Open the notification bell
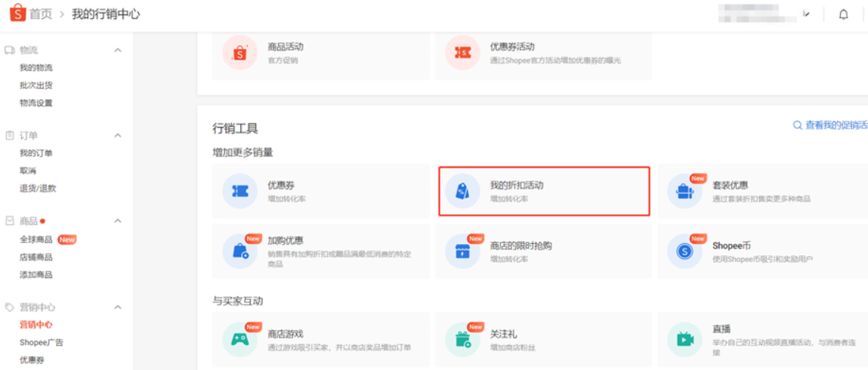Image resolution: width=868 pixels, height=370 pixels. pos(844,14)
